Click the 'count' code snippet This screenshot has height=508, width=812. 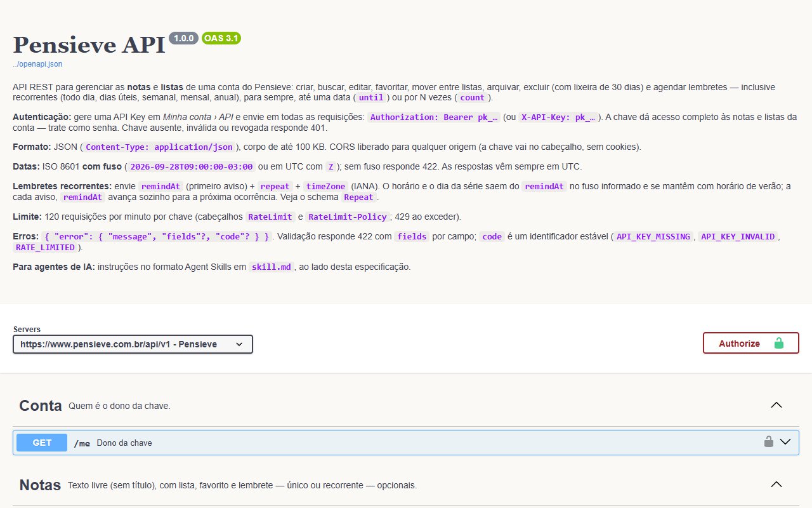[x=473, y=98]
